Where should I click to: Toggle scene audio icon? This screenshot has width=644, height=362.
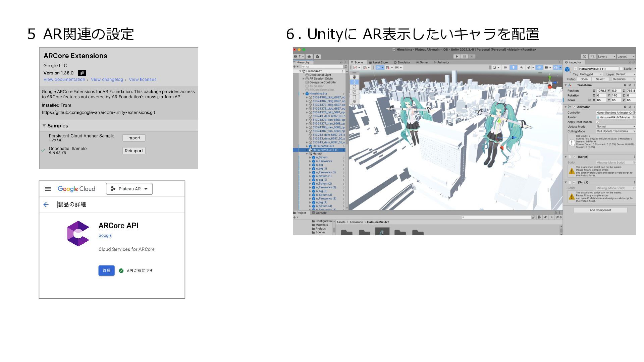(522, 67)
